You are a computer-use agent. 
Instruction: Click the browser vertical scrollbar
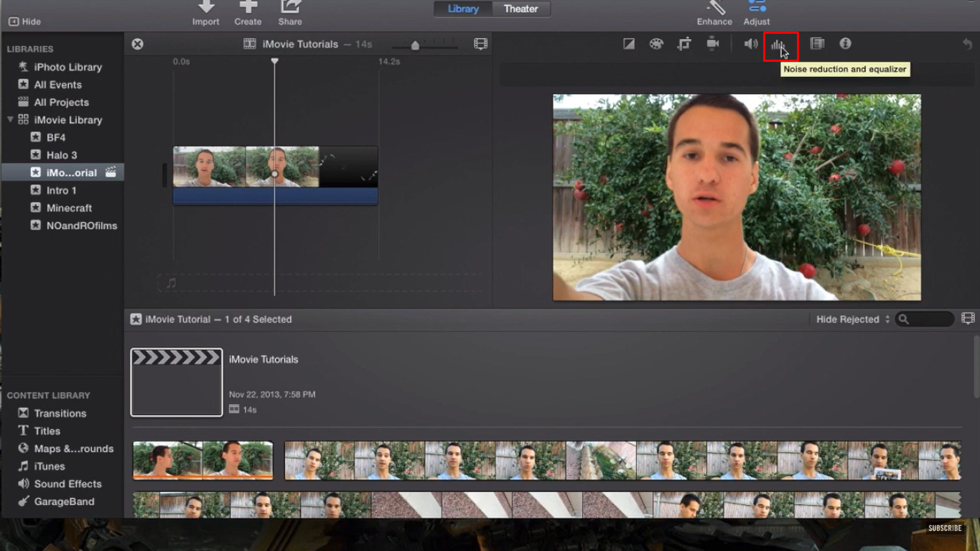tap(976, 366)
